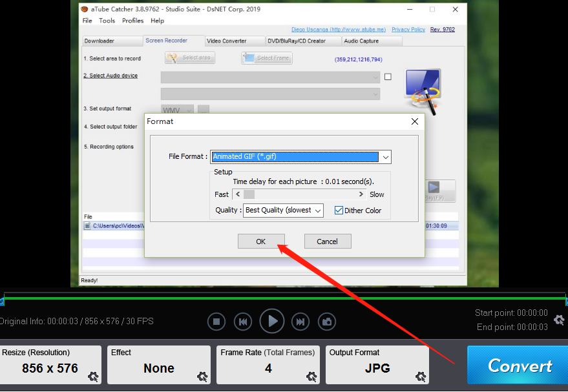Switch to the Downloader tab
The image size is (568, 392).
tap(112, 41)
